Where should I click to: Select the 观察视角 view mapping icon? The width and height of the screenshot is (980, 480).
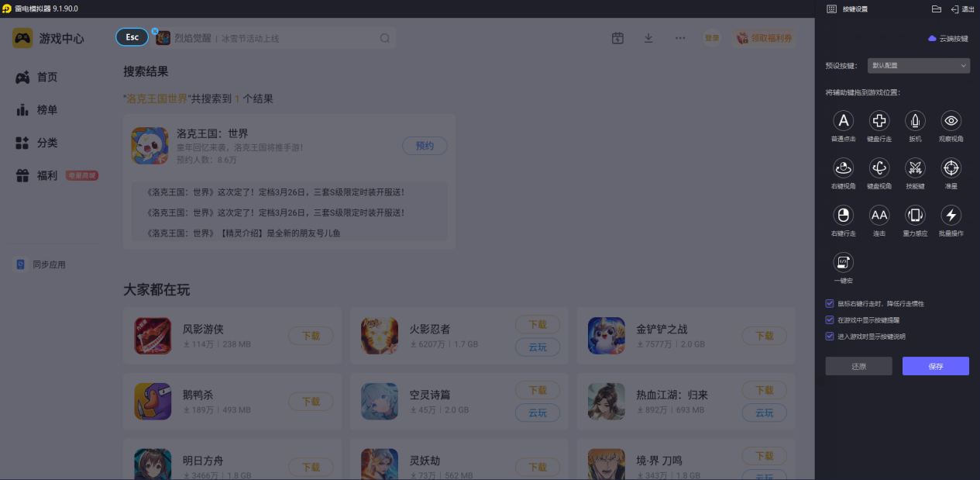(951, 122)
